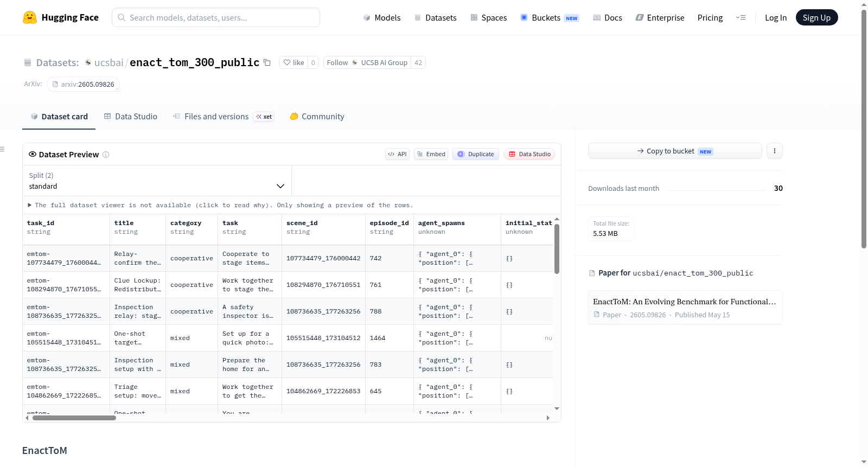Image resolution: width=868 pixels, height=467 pixels.
Task: Open the left sidebar toggle icon
Action: 2,149
